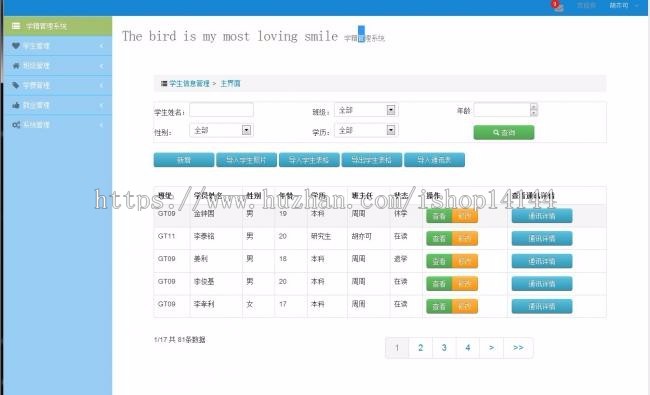Expand the heart-icon sidebar menu chevron
Viewport: 650px width, 395px height.
coord(102,46)
